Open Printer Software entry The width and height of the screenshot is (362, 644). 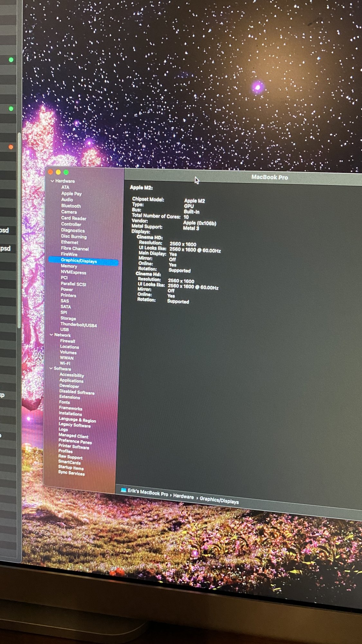pos(74,446)
